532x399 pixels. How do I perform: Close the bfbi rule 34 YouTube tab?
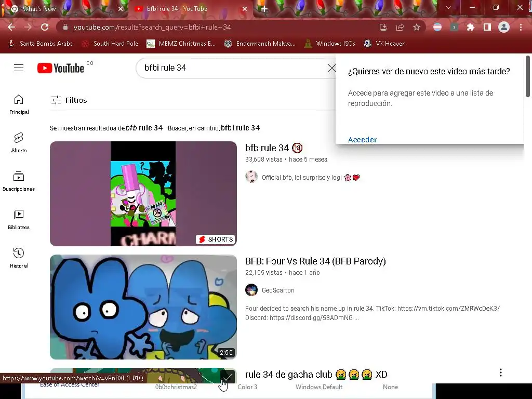[245, 9]
